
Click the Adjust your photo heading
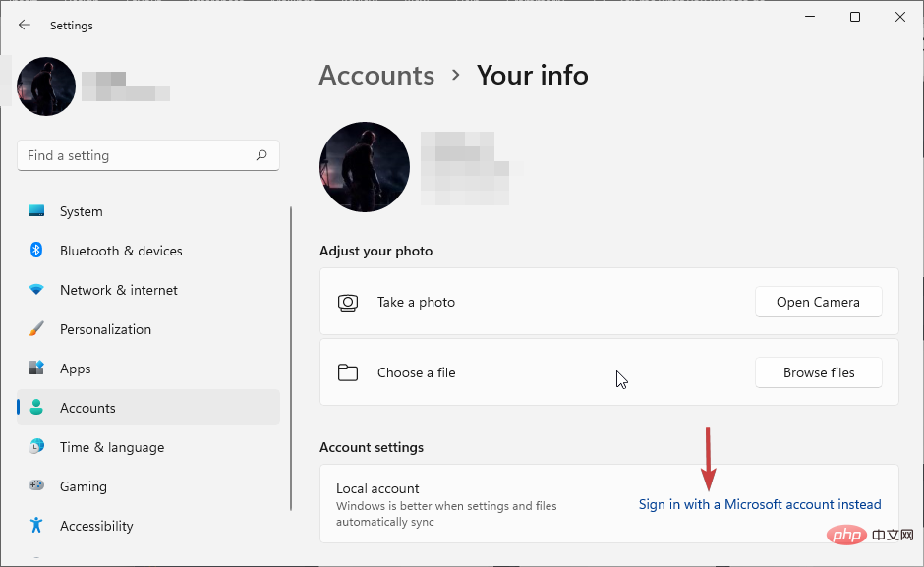tap(375, 252)
